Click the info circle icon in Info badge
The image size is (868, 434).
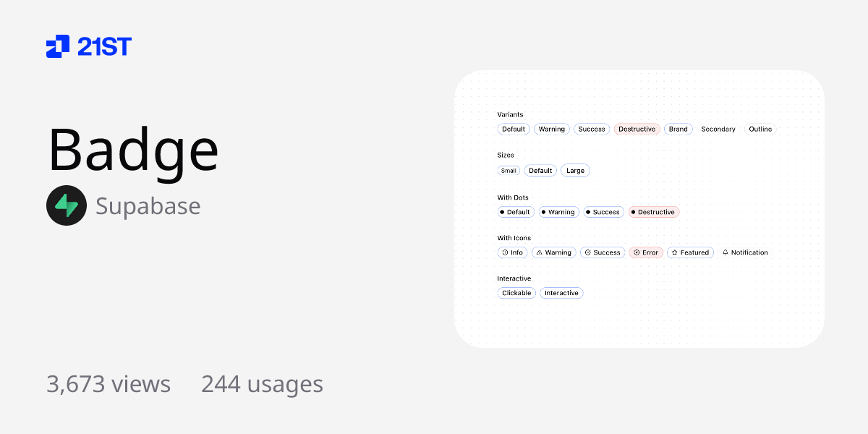505,252
